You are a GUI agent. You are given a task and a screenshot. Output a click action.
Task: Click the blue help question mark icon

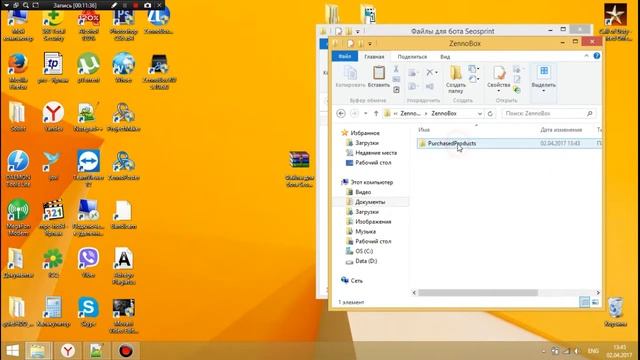tap(597, 56)
